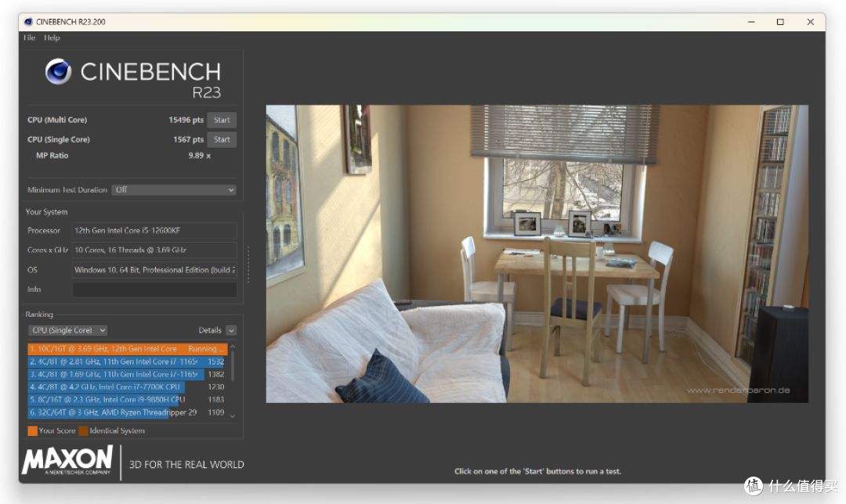The image size is (846, 504).
Task: Click the MAXON logo
Action: click(67, 460)
